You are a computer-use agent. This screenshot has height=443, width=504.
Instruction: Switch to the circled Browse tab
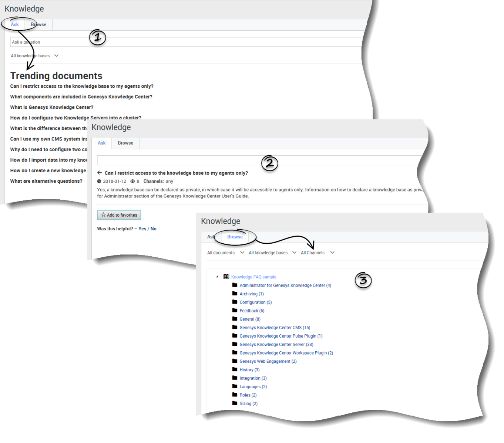click(235, 237)
